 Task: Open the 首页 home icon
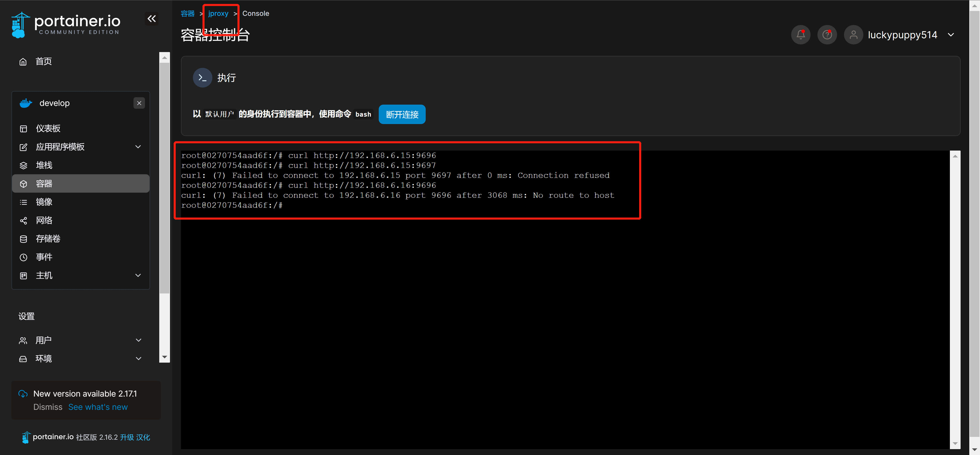tap(23, 61)
